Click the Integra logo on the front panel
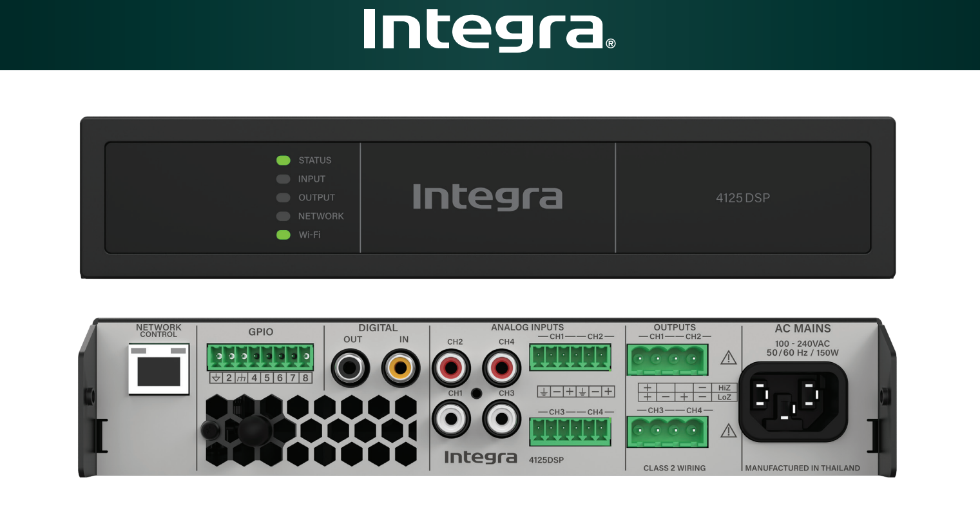Screen dimensions: 980x511 click(487, 197)
